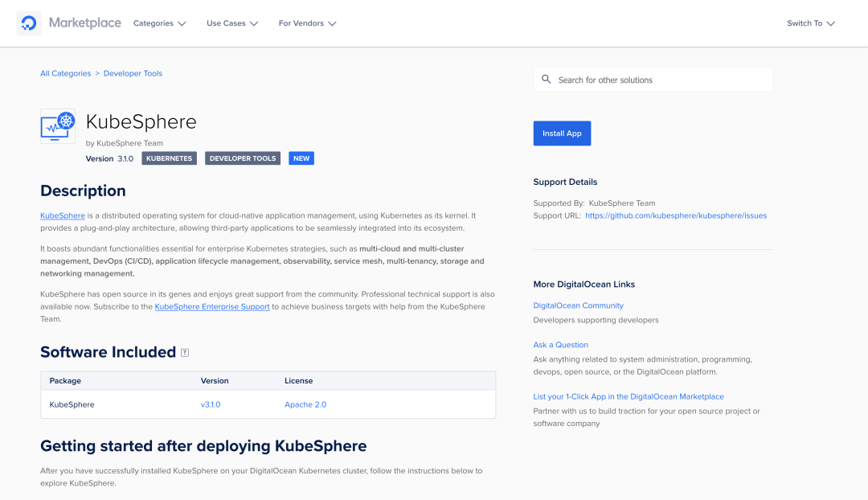Click the Description heading
This screenshot has height=500, width=868.
coord(83,191)
